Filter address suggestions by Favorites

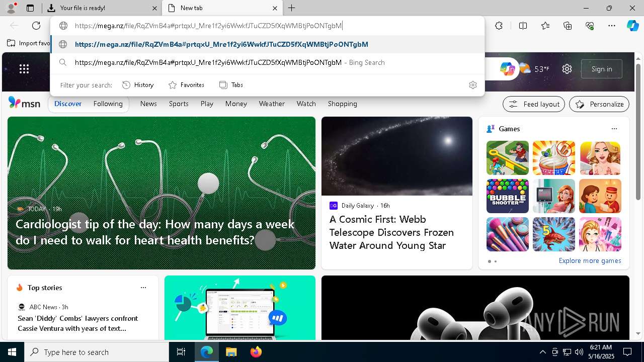pos(186,85)
